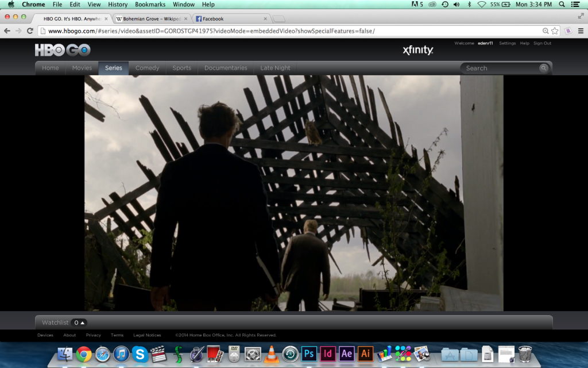Launch After Effects from the dock
The width and height of the screenshot is (588, 368).
pyautogui.click(x=346, y=354)
